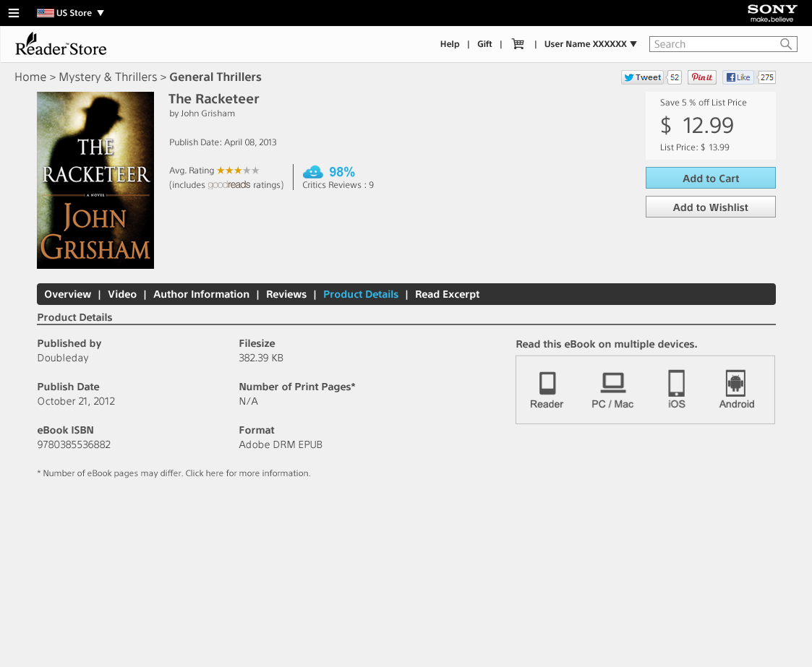This screenshot has width=812, height=667.
Task: Click the magnifying glass search icon
Action: 786,44
